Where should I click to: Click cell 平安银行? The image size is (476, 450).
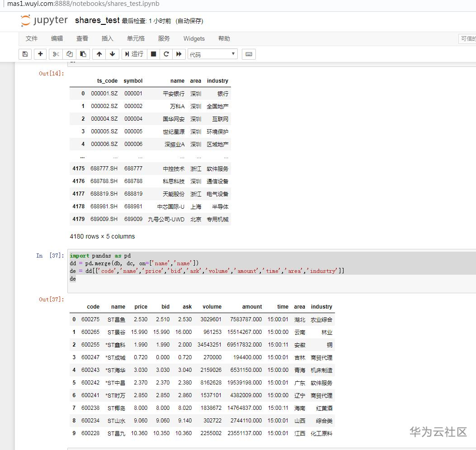(173, 94)
